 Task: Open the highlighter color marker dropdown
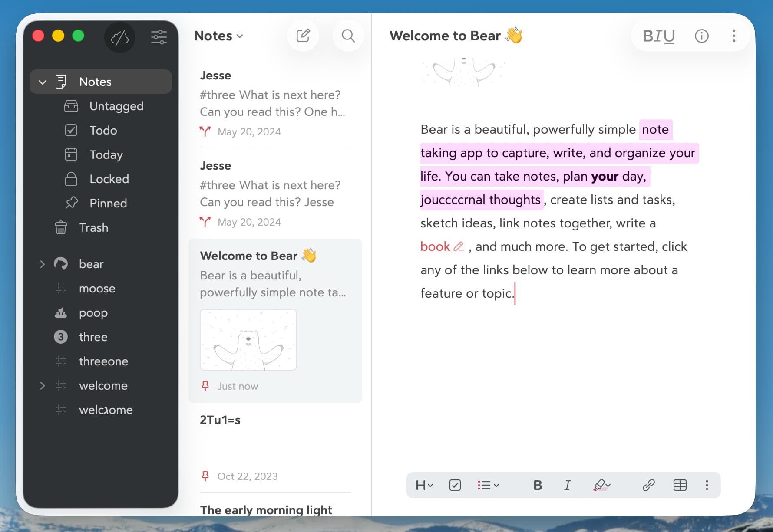[602, 485]
